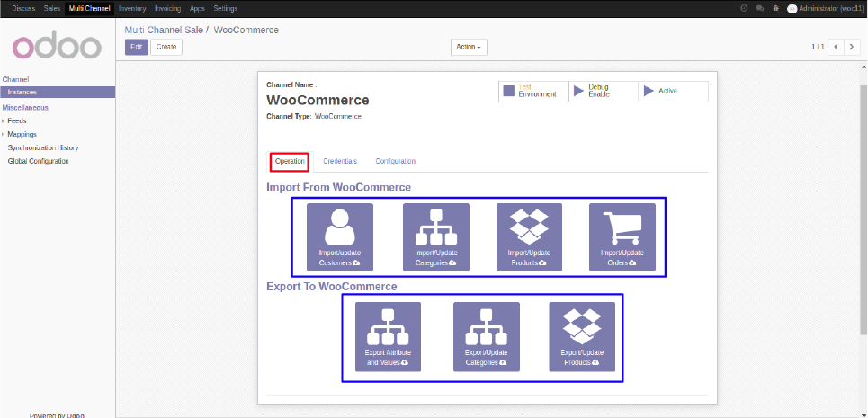The width and height of the screenshot is (868, 418).
Task: Open the Action dropdown
Action: 469,47
